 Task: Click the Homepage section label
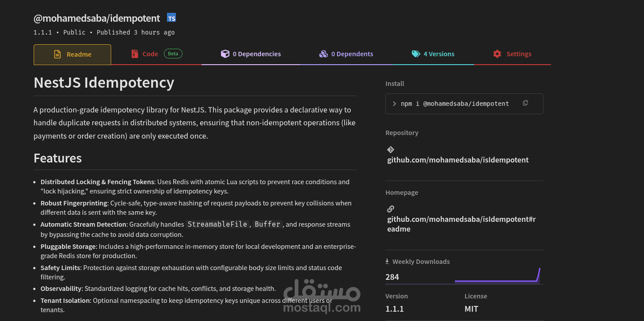(402, 193)
